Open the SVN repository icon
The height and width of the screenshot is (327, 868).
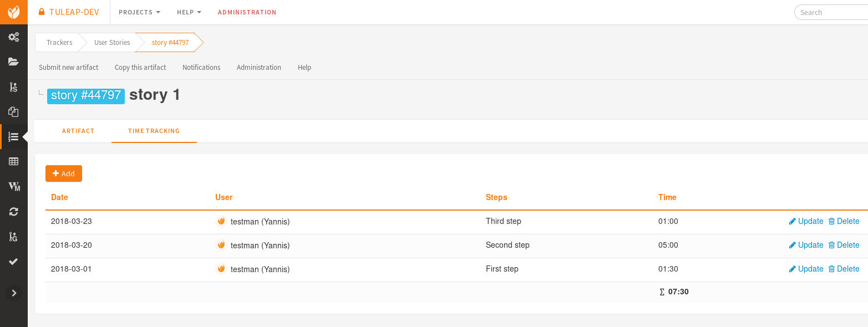(14, 86)
